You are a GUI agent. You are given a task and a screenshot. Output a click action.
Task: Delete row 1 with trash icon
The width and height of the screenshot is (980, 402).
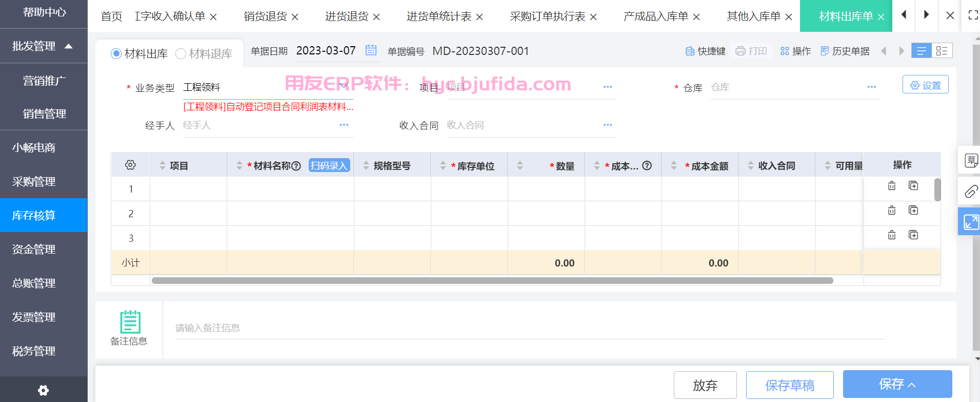pos(892,186)
